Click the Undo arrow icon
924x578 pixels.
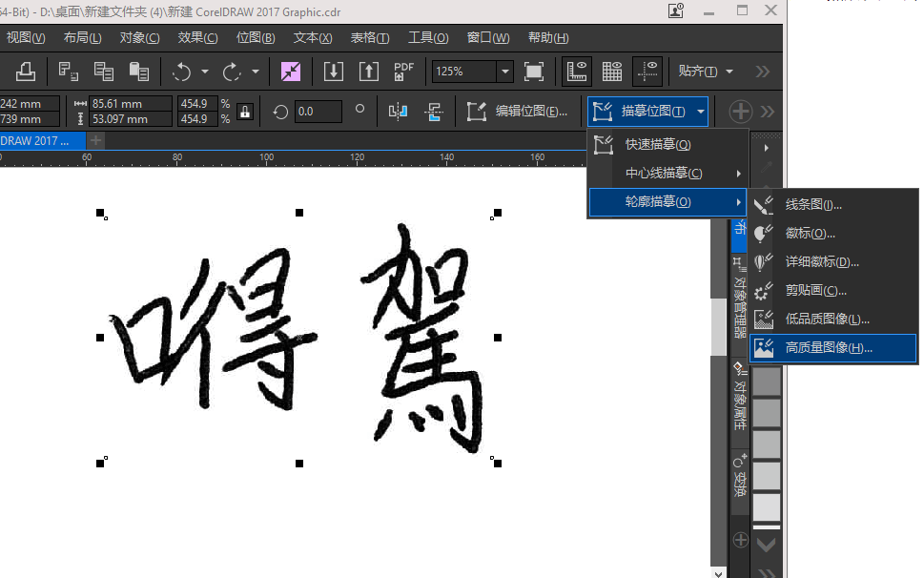(x=181, y=72)
